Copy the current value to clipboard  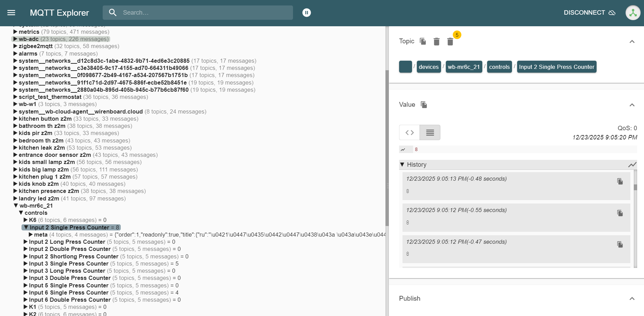coord(424,105)
